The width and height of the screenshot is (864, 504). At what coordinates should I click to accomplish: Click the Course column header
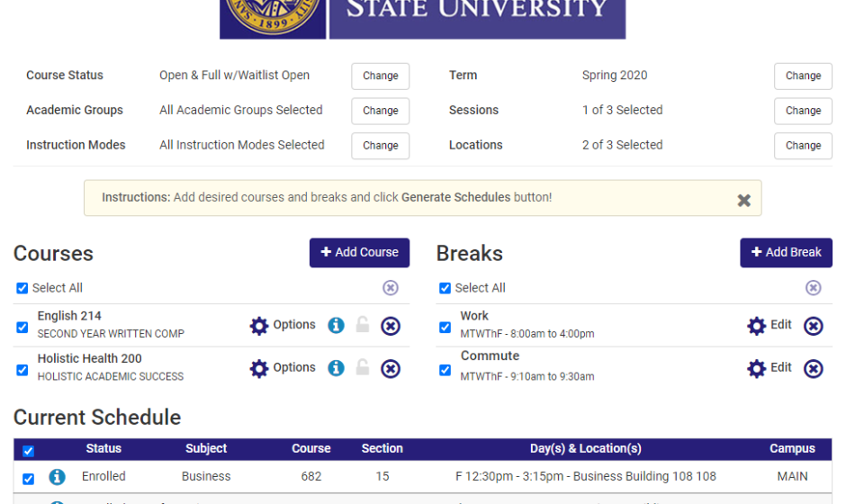tap(310, 448)
